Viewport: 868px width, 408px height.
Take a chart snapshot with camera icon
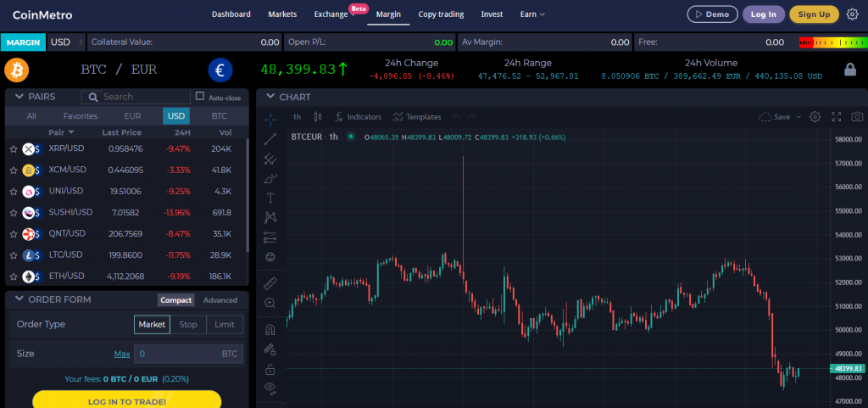pyautogui.click(x=857, y=117)
